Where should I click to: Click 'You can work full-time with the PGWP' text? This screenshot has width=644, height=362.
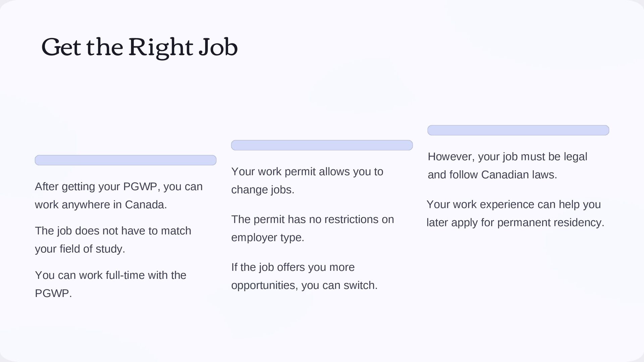(x=111, y=284)
